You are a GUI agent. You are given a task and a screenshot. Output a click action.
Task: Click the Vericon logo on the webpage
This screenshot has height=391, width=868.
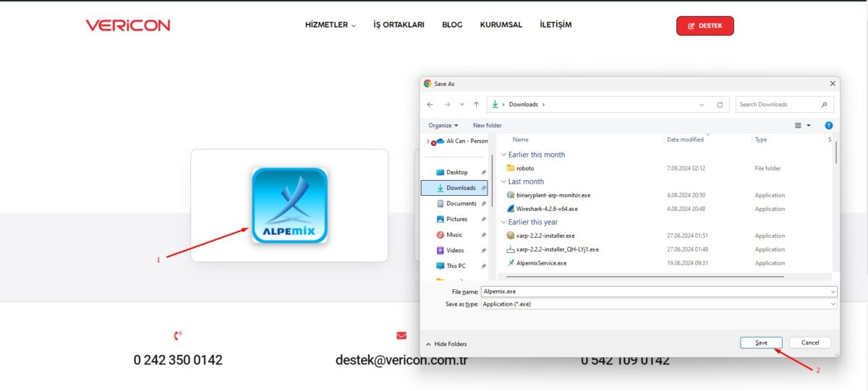point(128,25)
